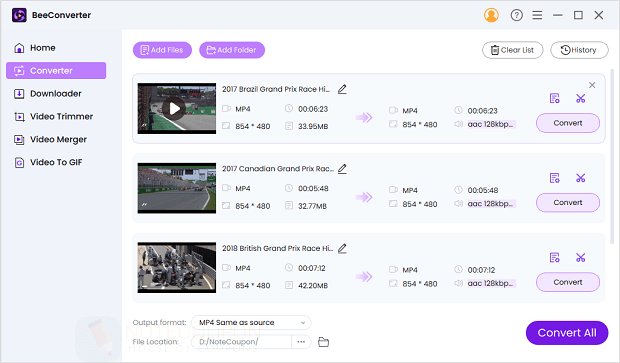Viewport: 620px width, 363px height.
Task: Click the Add Files button
Action: tap(162, 50)
